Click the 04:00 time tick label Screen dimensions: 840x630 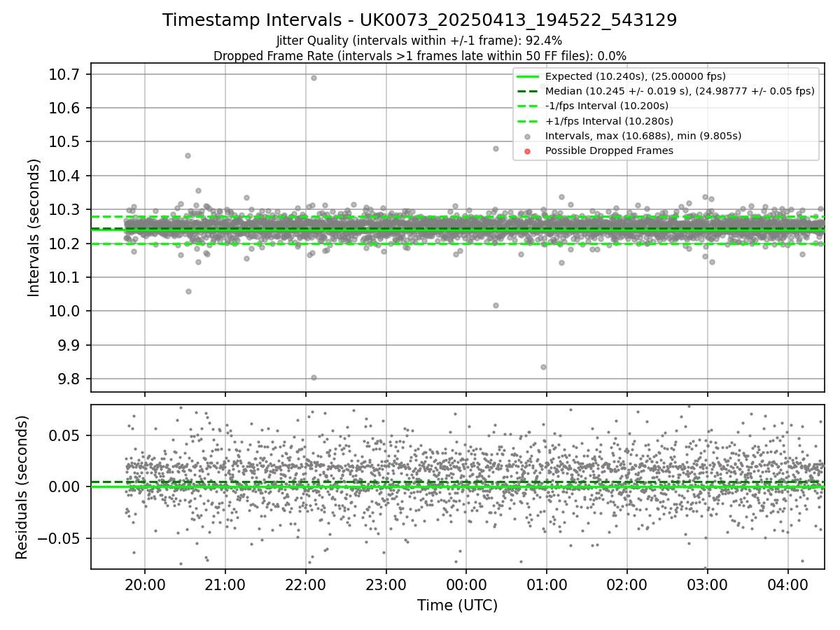(788, 584)
